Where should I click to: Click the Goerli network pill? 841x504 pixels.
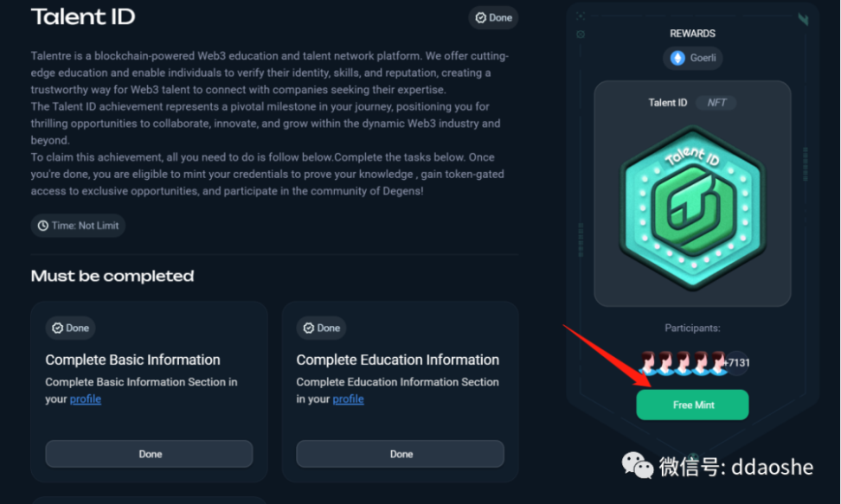click(692, 58)
